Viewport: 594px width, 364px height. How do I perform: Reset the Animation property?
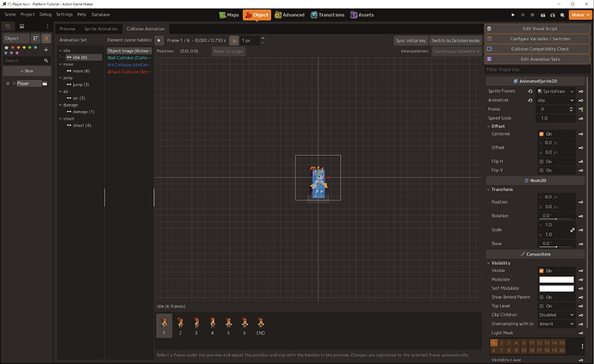point(530,101)
